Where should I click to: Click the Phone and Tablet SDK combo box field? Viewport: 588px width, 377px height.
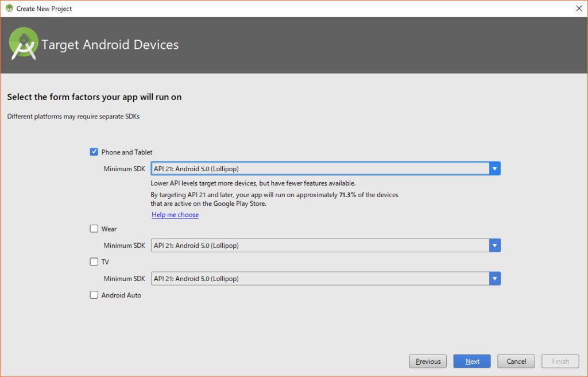[x=319, y=168]
